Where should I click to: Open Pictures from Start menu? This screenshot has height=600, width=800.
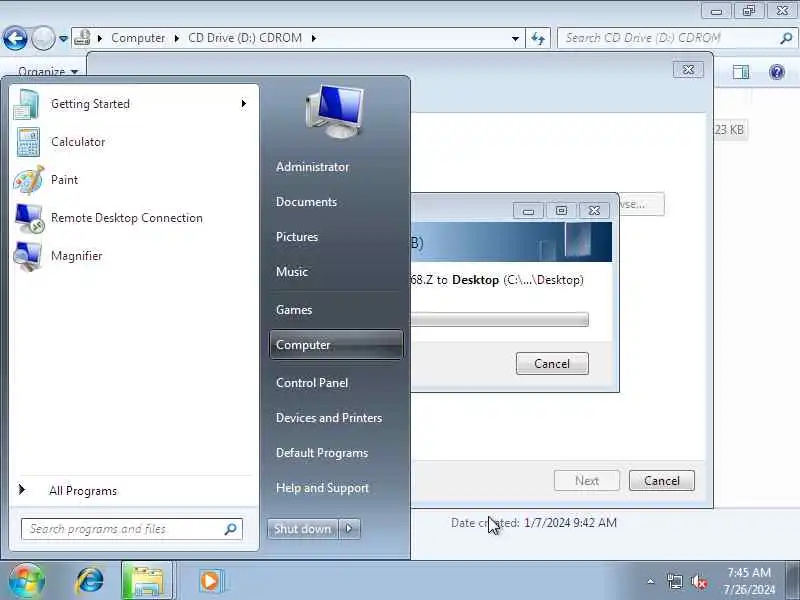[x=297, y=237]
